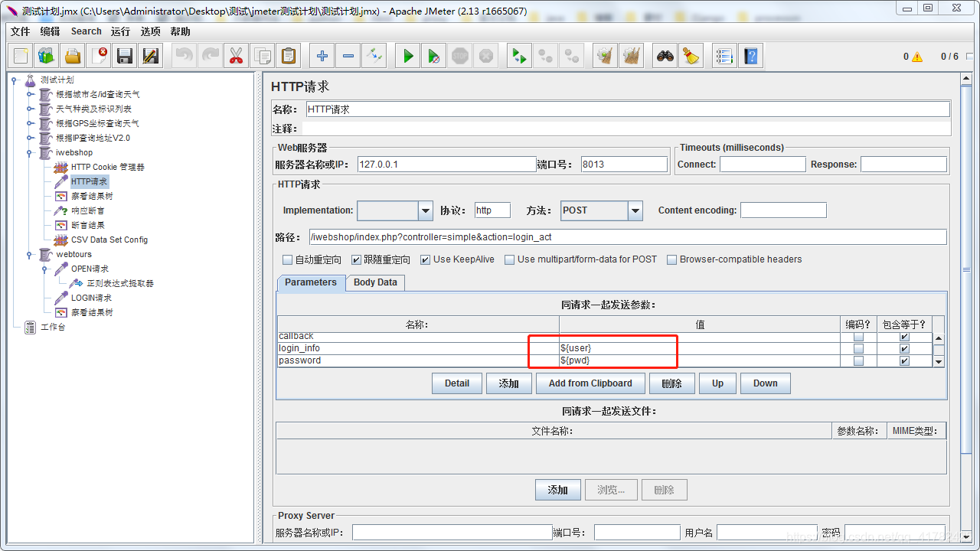
Task: Toggle 包含等于 checkbox for login_info row
Action: pos(904,348)
